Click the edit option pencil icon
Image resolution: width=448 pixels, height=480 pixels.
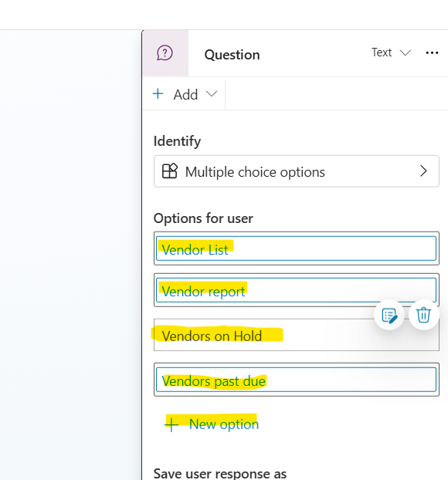(x=389, y=315)
